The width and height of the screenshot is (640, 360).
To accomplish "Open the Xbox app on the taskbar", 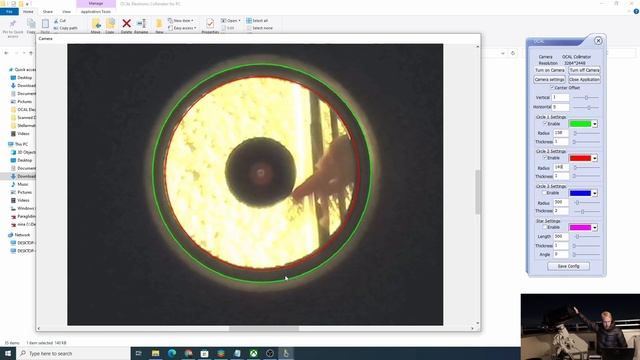I will pos(253,353).
